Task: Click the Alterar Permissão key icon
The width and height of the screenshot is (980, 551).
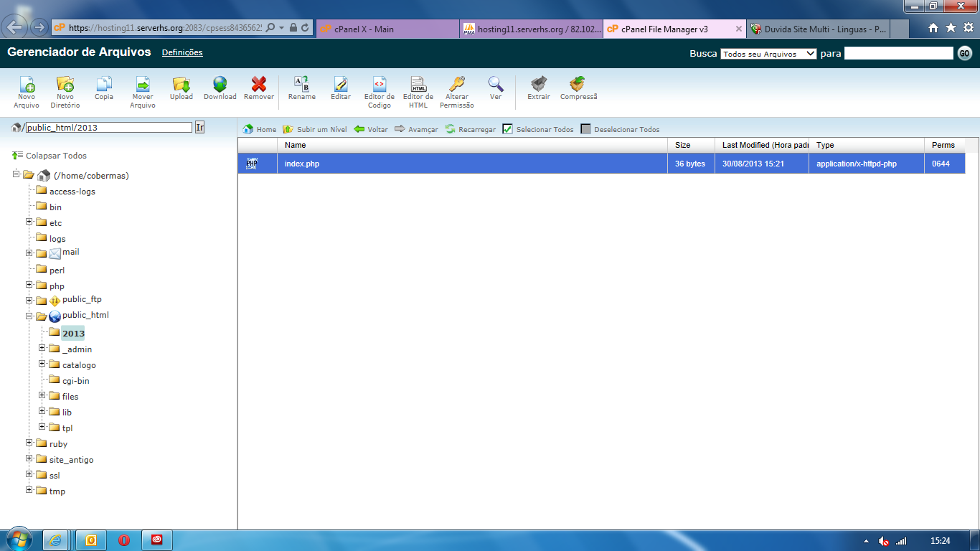Action: click(x=457, y=85)
